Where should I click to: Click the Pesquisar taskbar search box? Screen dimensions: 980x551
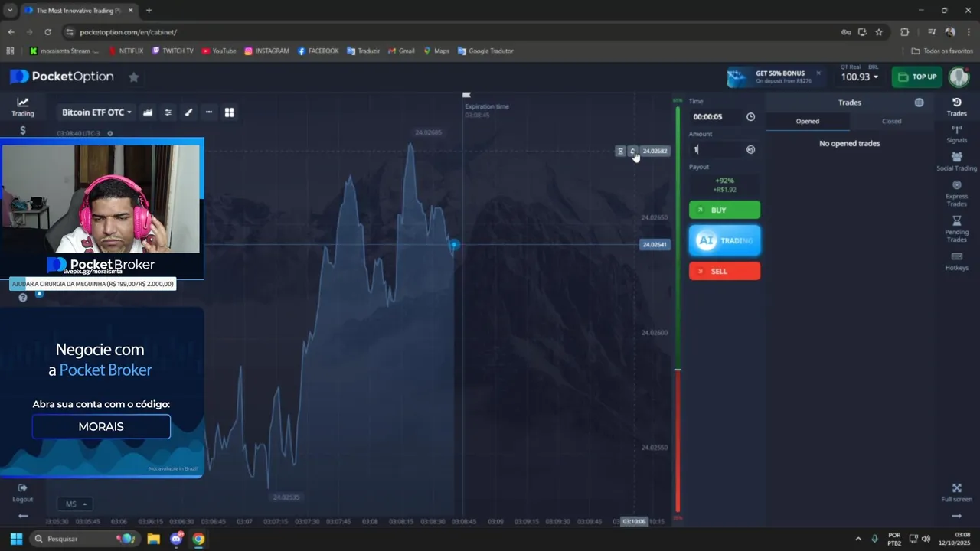pos(84,539)
